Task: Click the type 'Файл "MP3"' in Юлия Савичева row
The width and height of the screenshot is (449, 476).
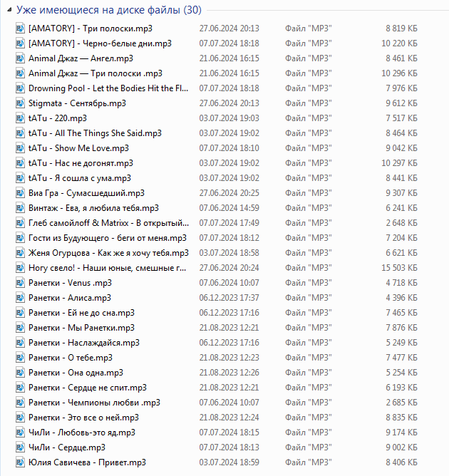Action: (308, 462)
